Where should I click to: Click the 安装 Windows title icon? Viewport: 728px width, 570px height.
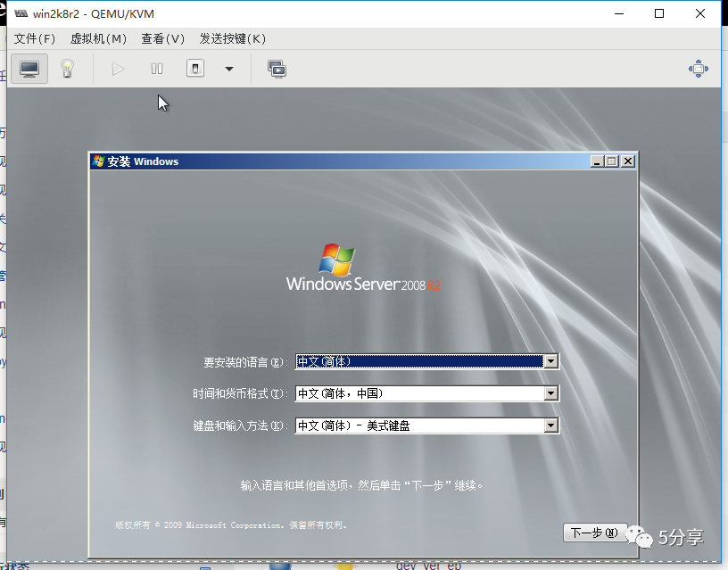[98, 161]
